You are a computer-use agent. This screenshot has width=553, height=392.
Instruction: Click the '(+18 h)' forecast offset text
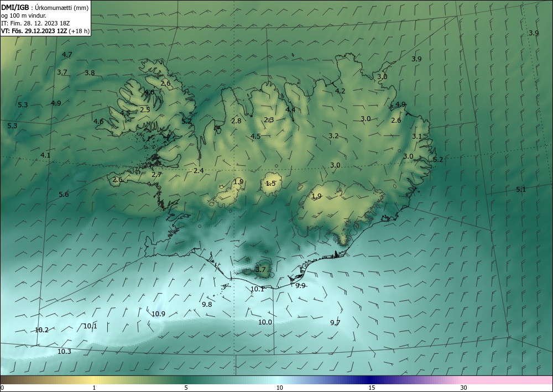[x=79, y=31]
